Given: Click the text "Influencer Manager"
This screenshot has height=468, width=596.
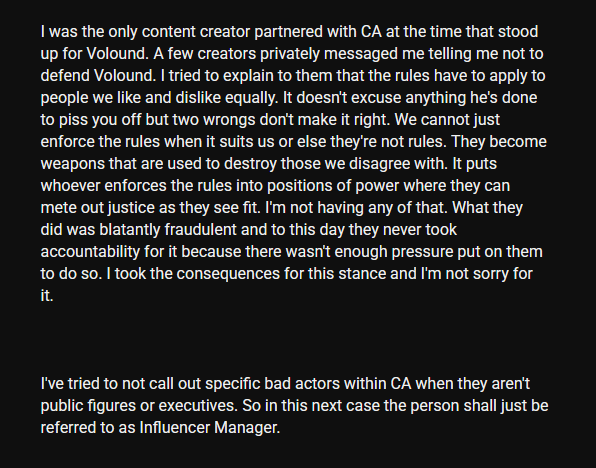Looking at the screenshot, I should click(209, 428).
